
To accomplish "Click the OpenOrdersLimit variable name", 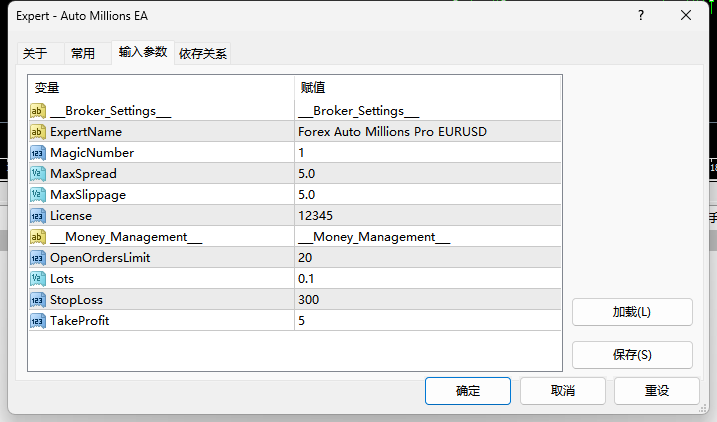I will pyautogui.click(x=100, y=258).
